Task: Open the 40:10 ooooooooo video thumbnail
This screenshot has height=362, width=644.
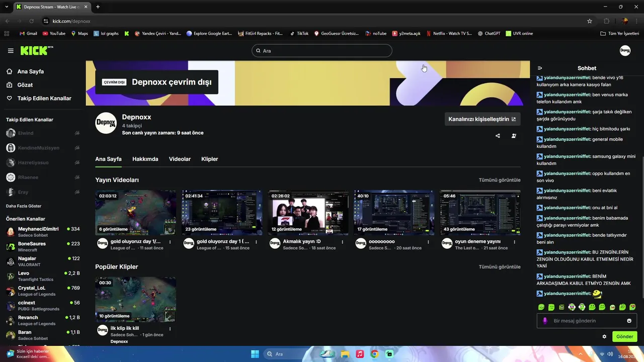Action: click(394, 213)
